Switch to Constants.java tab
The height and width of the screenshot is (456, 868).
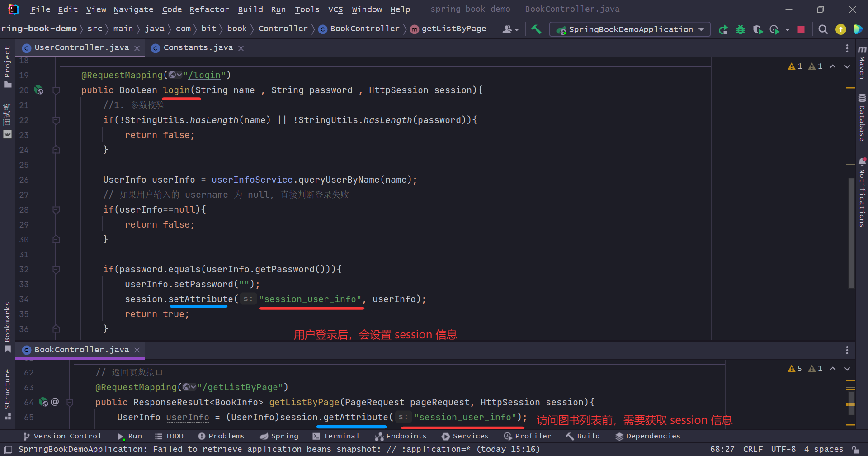click(x=198, y=47)
